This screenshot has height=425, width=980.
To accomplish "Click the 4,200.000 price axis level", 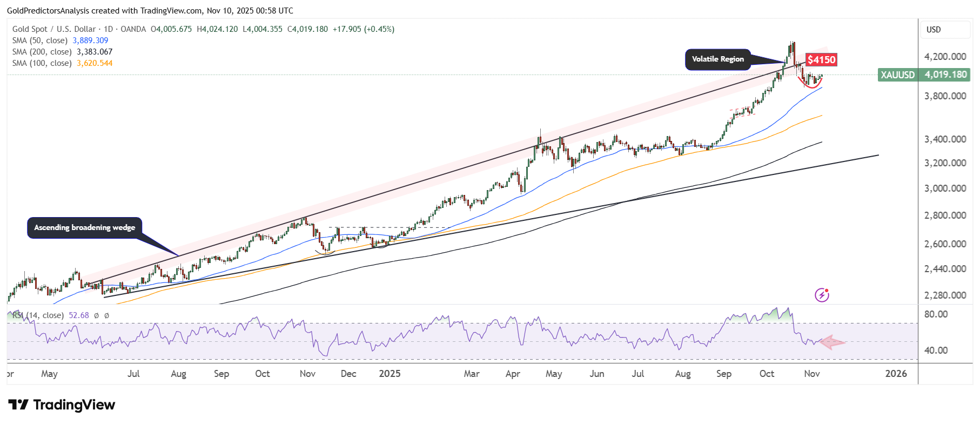I will click(x=945, y=57).
